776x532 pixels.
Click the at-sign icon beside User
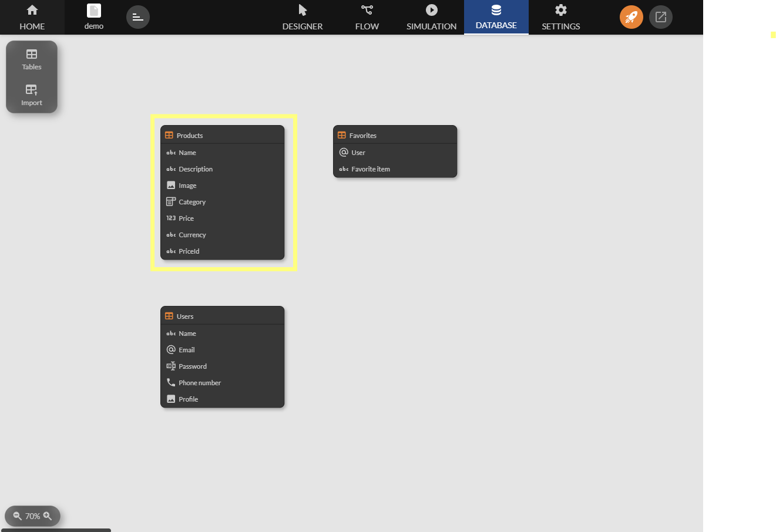click(344, 153)
